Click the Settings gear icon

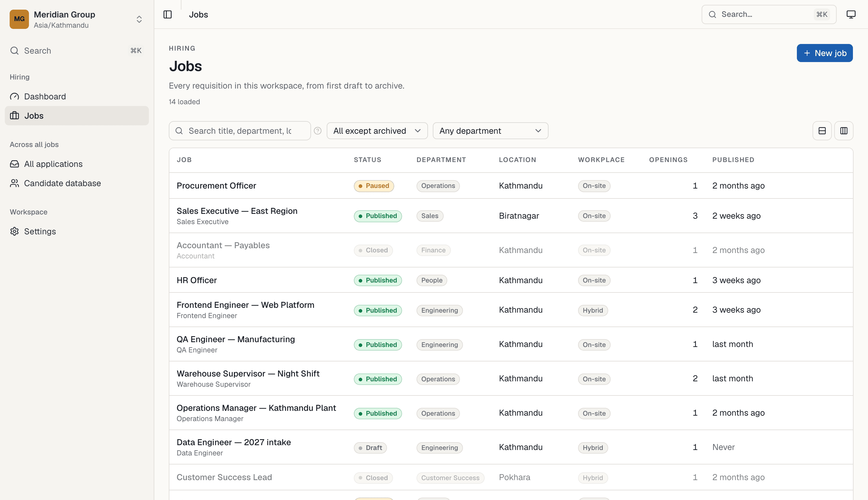coord(14,231)
